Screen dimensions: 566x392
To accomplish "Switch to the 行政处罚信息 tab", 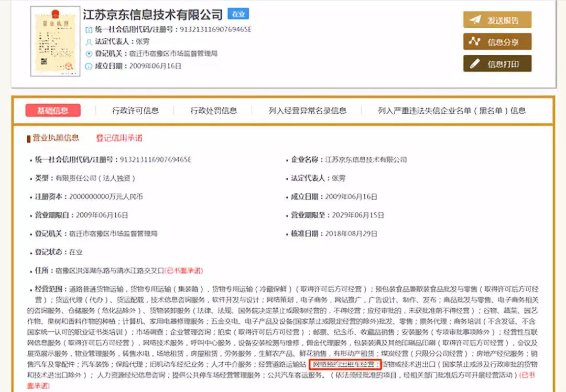I will click(x=214, y=111).
